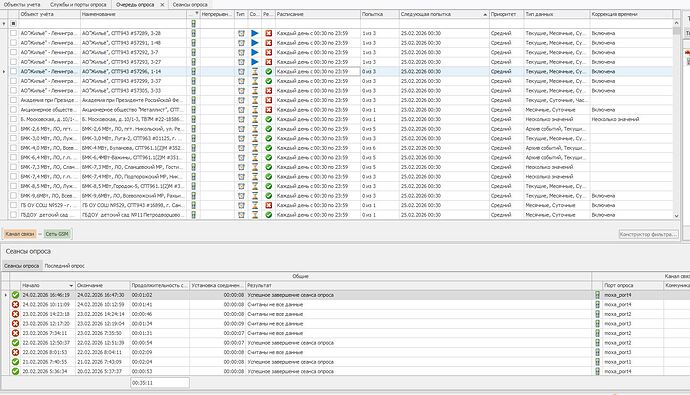690x395 pixels.
Task: Click the row indicator arrow of the filter row
Action: pos(4,24)
